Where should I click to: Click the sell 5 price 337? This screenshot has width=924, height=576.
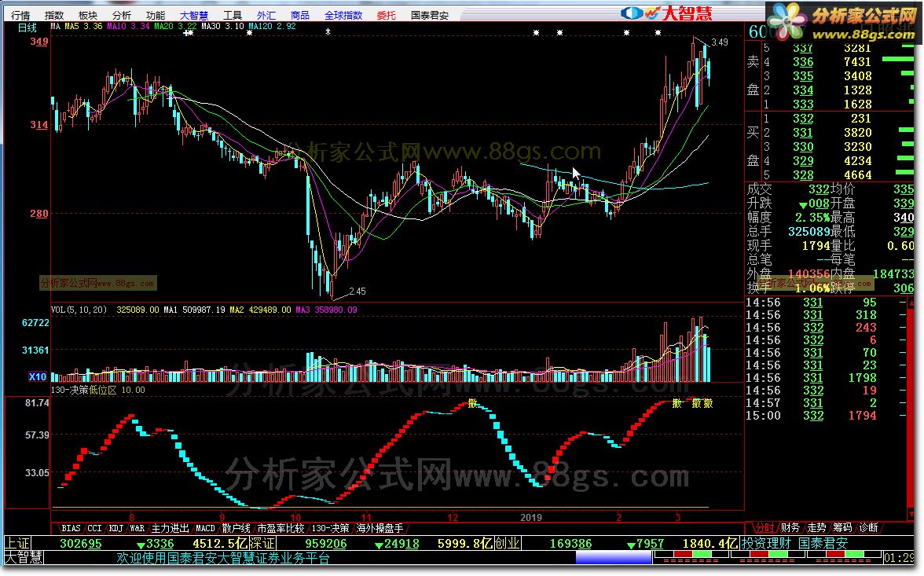[x=803, y=49]
